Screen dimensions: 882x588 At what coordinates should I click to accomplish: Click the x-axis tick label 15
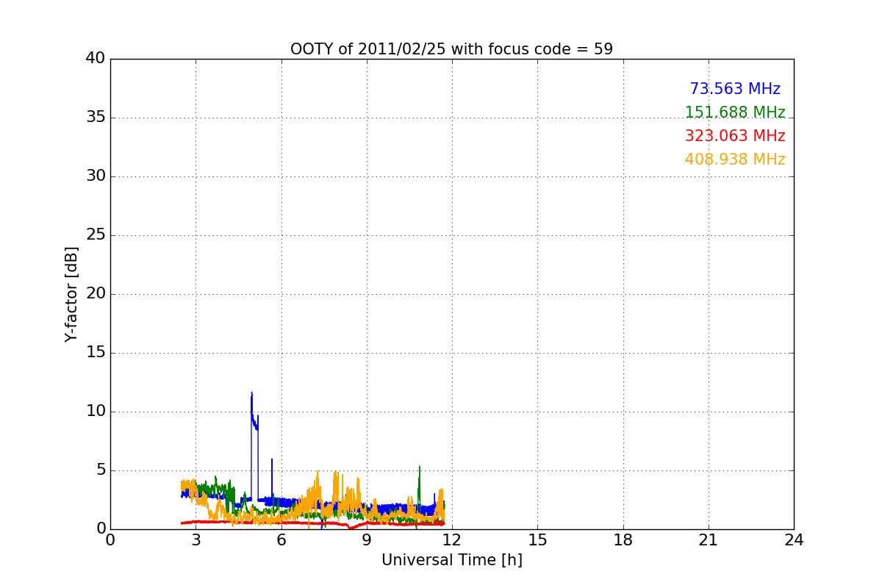point(537,540)
